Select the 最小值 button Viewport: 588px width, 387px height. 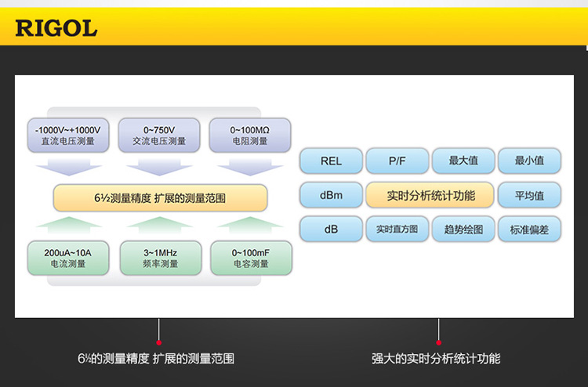pos(529,161)
